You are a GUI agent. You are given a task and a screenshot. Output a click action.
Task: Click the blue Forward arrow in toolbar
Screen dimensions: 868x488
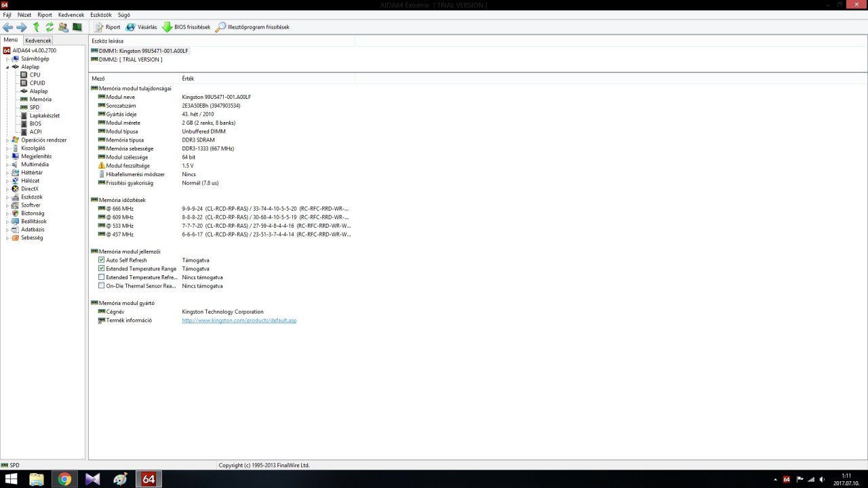click(22, 27)
